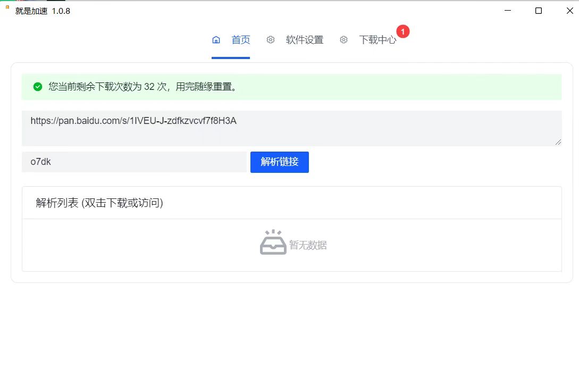Screen dimensions: 579x392
Task: Maximize the 就是加速 window
Action: tap(539, 11)
